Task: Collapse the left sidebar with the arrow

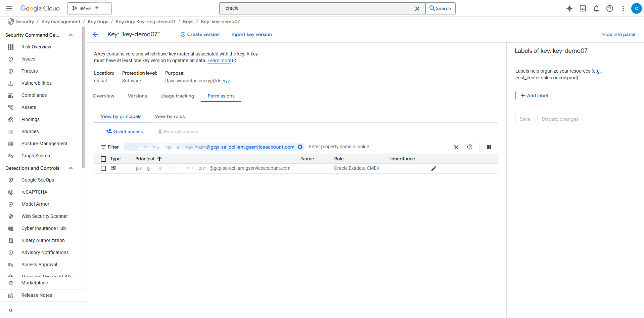Action: (x=10, y=310)
